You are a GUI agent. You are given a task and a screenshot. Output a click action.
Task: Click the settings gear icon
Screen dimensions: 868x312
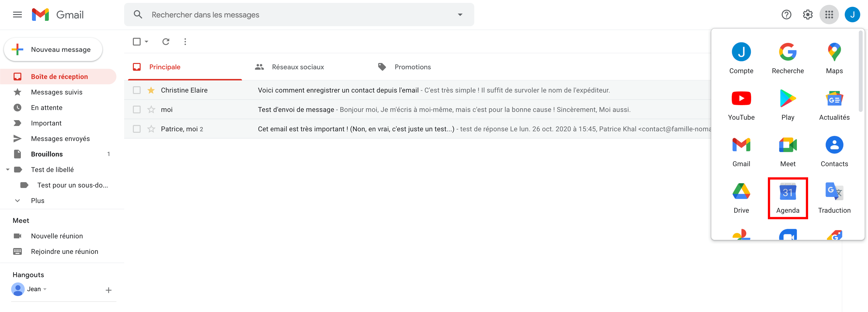point(807,15)
